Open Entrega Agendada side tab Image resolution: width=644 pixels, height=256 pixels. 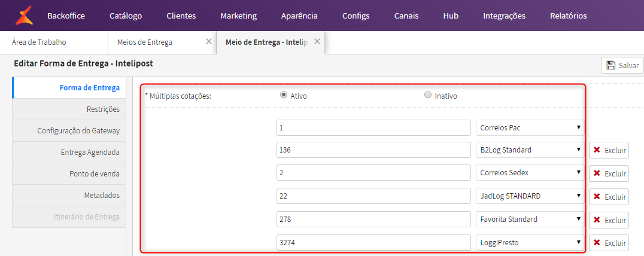[69, 152]
